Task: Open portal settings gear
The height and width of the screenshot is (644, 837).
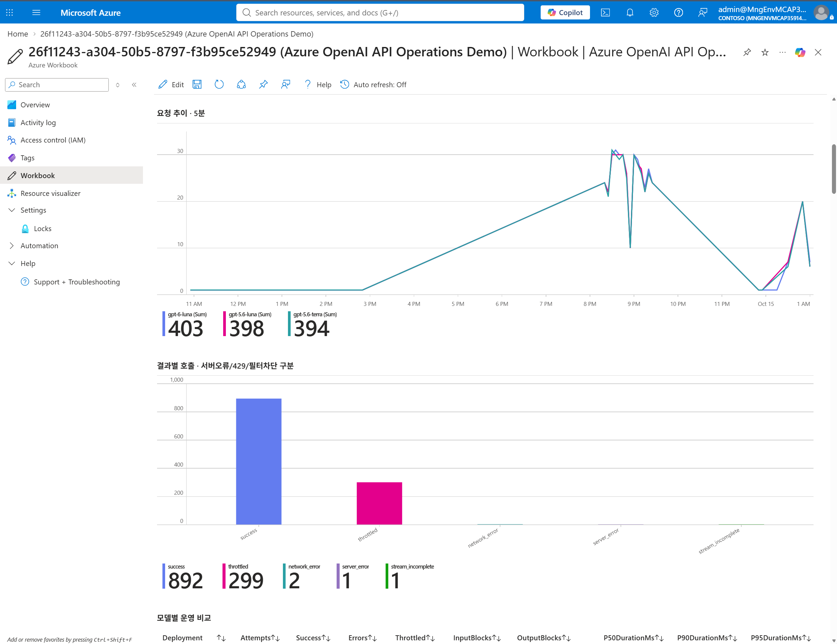Action: [654, 13]
